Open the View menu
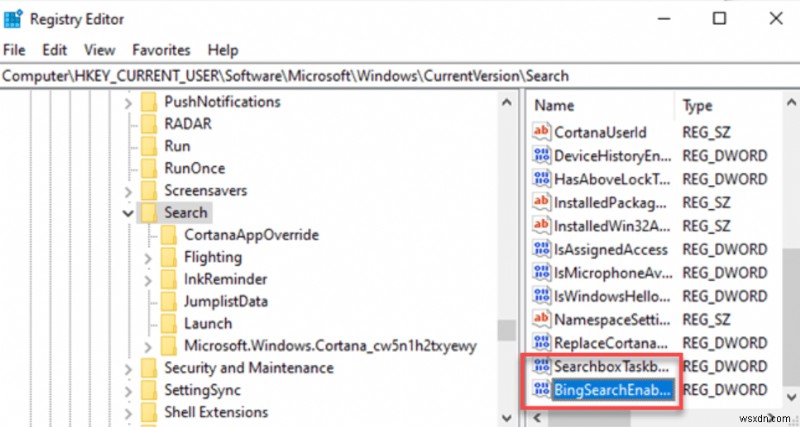The height and width of the screenshot is (427, 800). (99, 50)
